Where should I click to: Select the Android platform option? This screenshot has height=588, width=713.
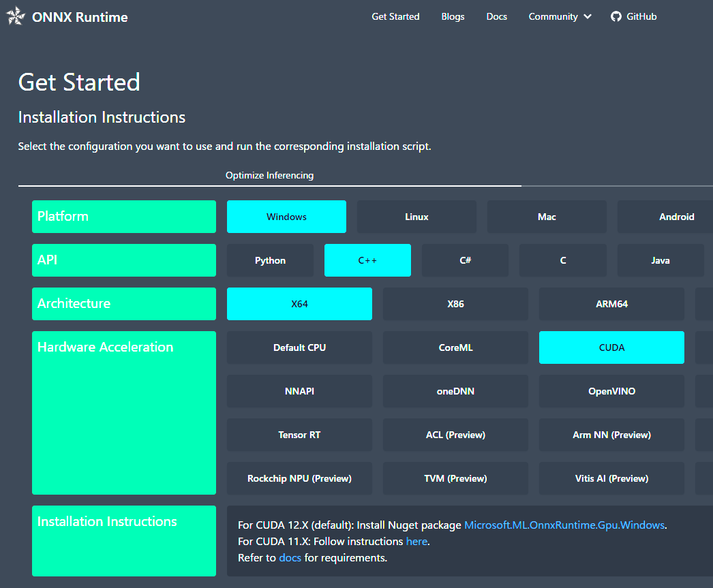click(666, 217)
